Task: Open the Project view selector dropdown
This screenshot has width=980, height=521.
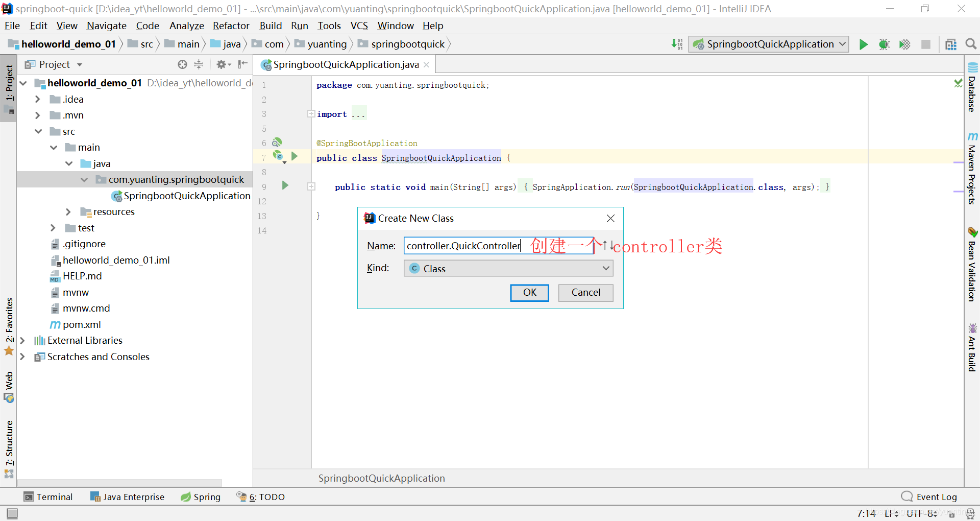Action: pos(54,64)
